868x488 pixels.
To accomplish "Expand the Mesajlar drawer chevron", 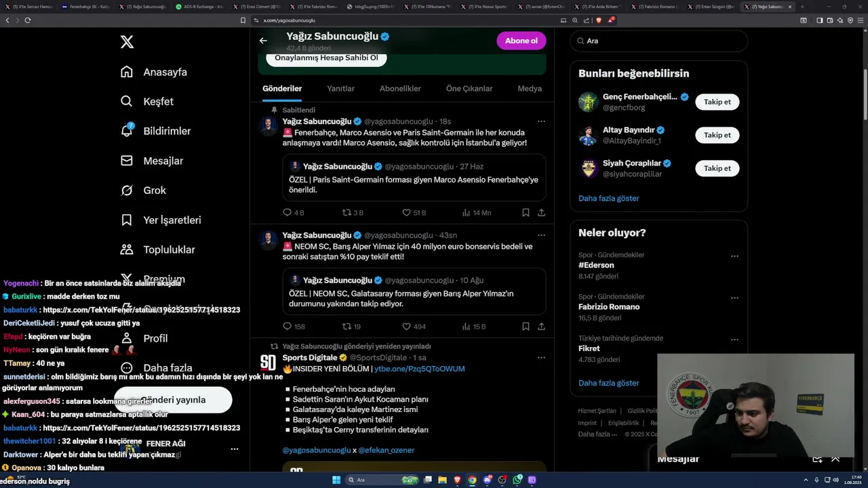I will point(835,459).
